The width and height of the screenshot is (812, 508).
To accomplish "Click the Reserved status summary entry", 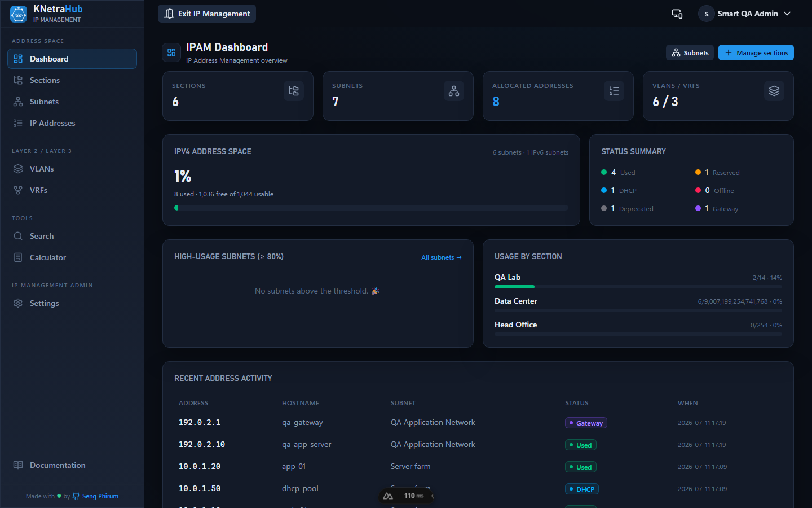I will [717, 172].
